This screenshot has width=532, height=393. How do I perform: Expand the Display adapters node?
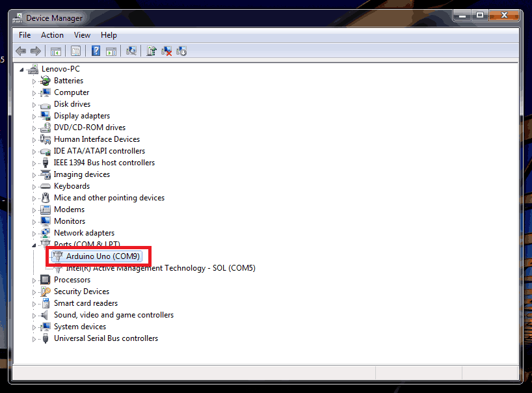pyautogui.click(x=34, y=116)
